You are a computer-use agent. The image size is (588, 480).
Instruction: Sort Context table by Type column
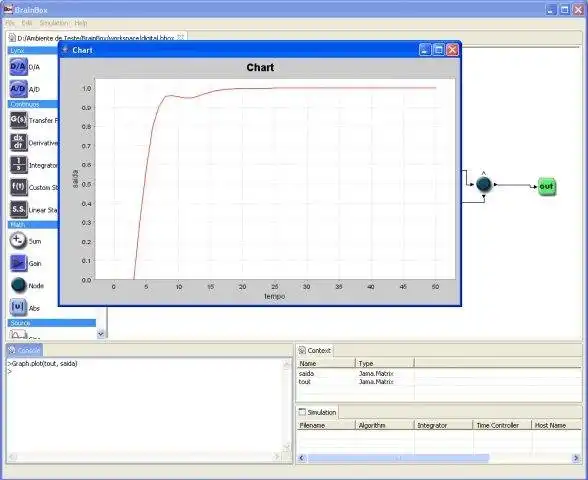coord(385,363)
